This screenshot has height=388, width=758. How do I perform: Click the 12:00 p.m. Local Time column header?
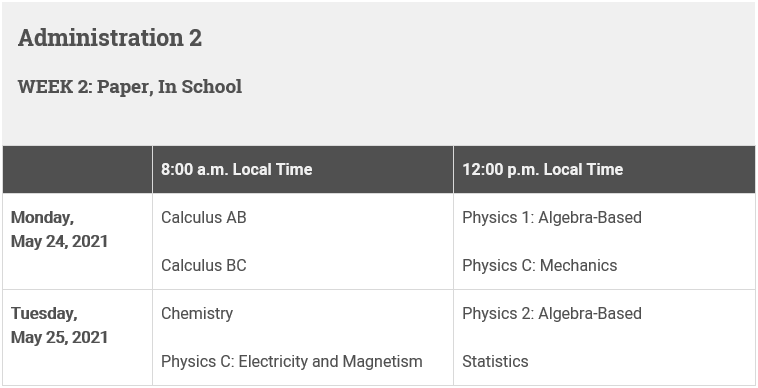coord(542,170)
